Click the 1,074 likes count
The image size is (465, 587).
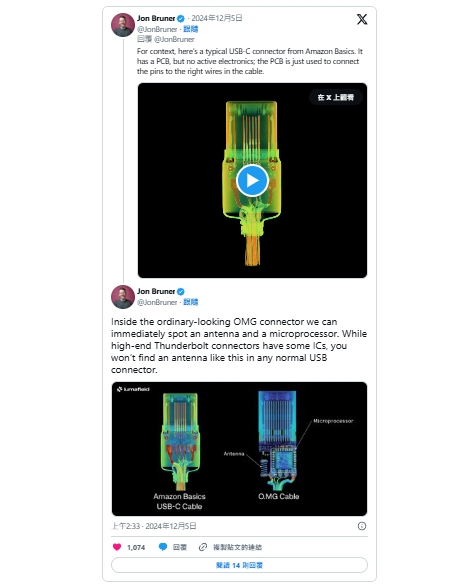click(136, 547)
